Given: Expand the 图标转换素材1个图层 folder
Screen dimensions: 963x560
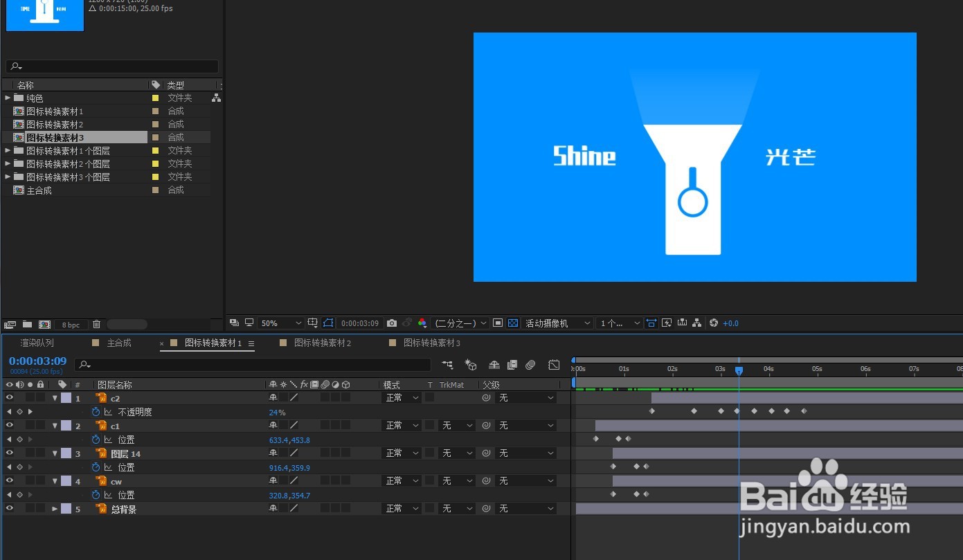Looking at the screenshot, I should [x=8, y=150].
